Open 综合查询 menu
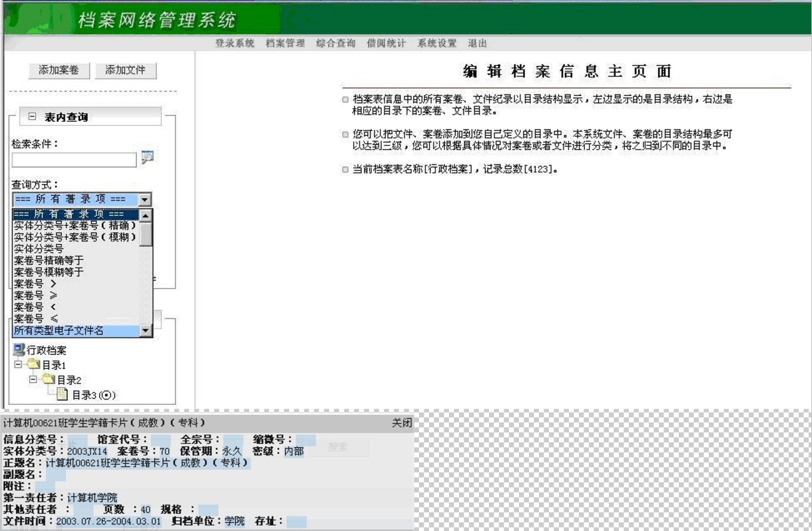Viewport: 812px width, 531px height. [x=336, y=43]
